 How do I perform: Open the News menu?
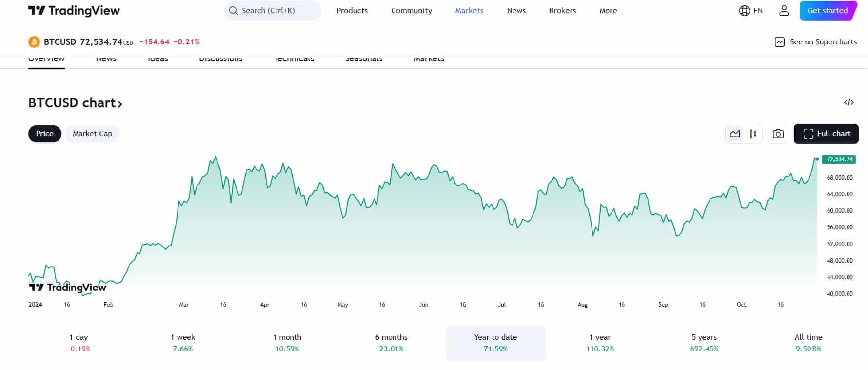[x=516, y=11]
